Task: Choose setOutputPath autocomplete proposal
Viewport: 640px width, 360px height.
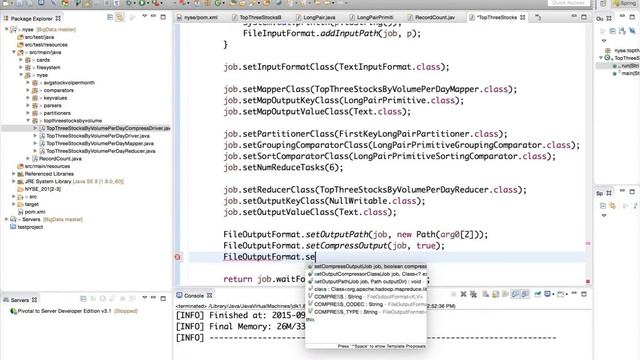Action: pos(367,282)
